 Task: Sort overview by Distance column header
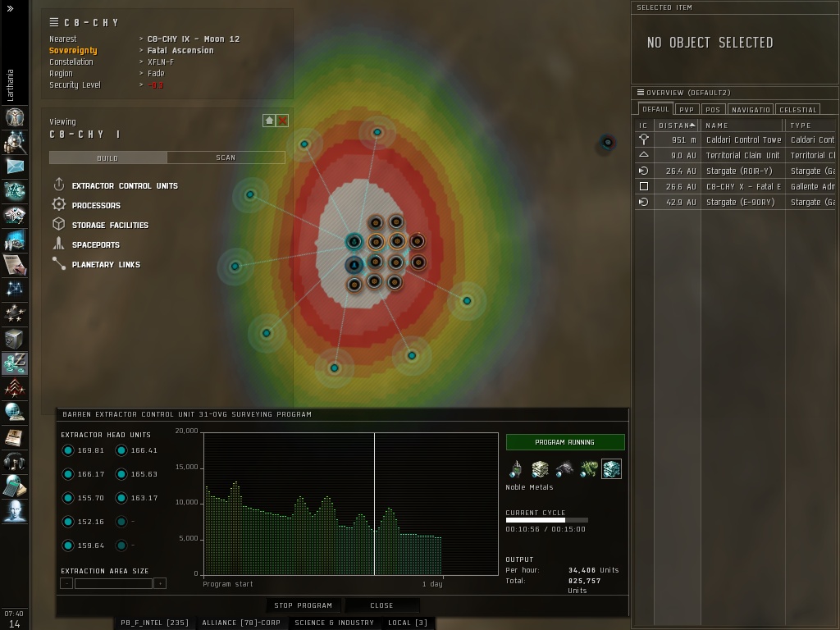click(677, 126)
